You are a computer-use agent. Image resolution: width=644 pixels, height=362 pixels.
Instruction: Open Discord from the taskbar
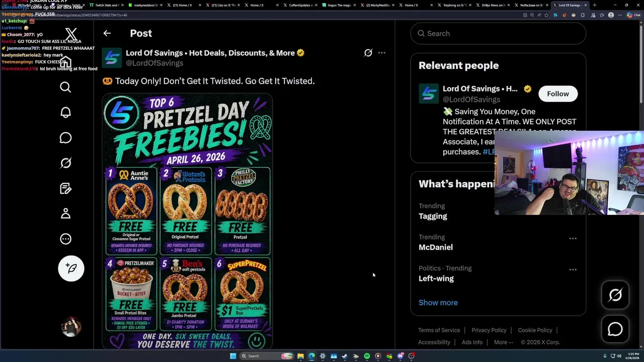point(400,356)
